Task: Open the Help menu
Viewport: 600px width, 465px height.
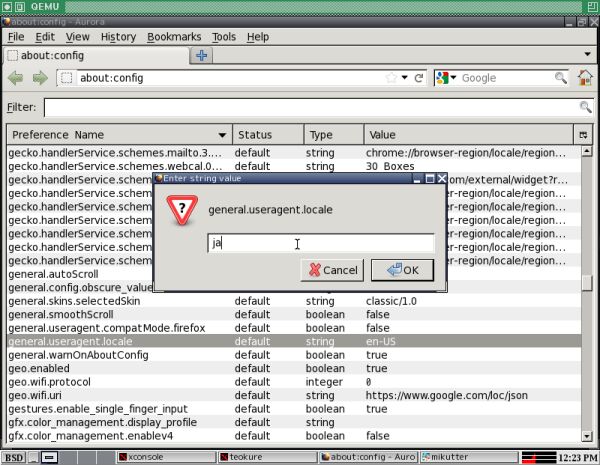Action: pos(258,37)
